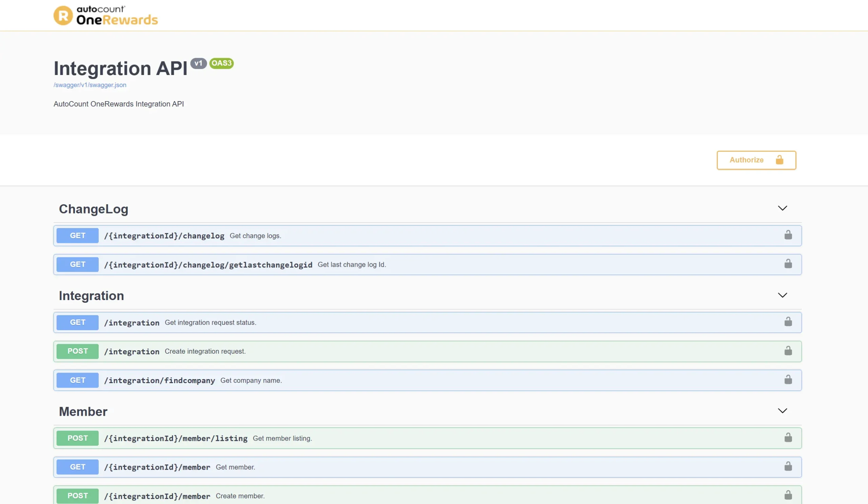Viewport: 868px width, 504px height.
Task: Click the ChangeLog section heading
Action: click(93, 209)
